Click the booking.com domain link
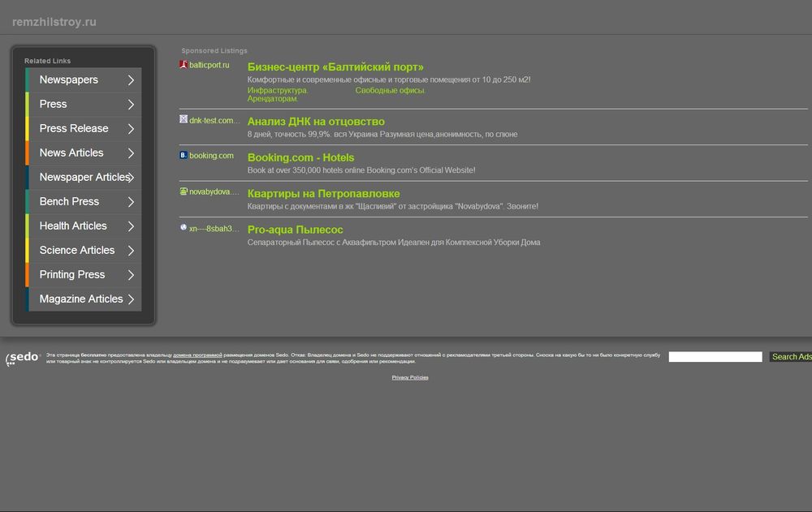The height and width of the screenshot is (512, 812). pos(211,155)
